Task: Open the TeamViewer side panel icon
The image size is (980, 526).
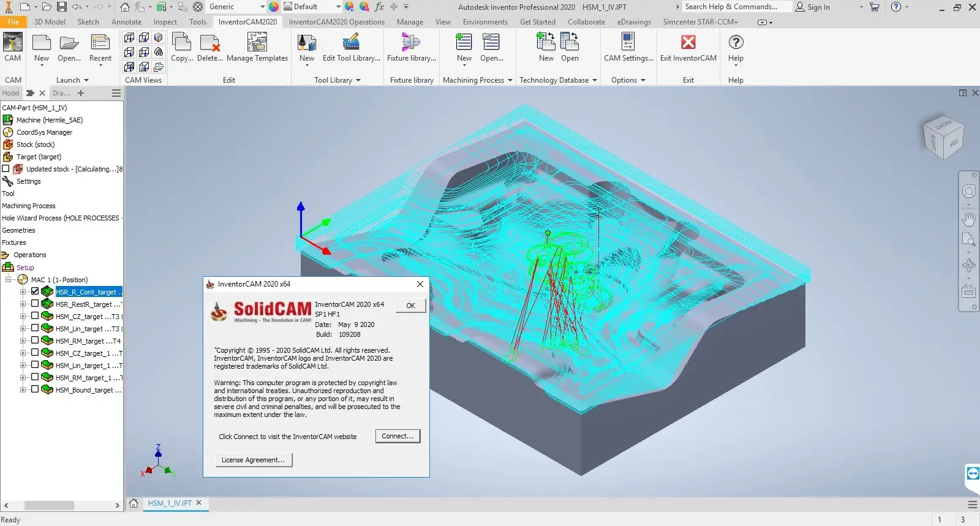Action: pos(973,473)
